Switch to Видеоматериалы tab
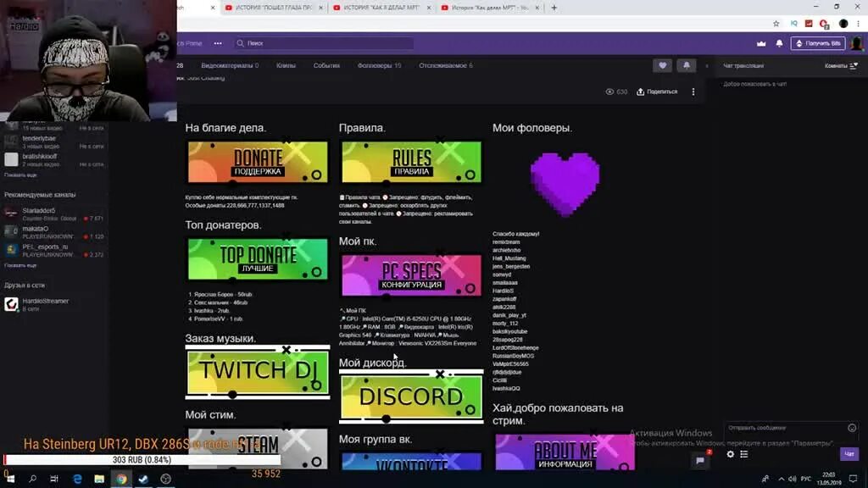This screenshot has height=488, width=868. click(x=230, y=65)
